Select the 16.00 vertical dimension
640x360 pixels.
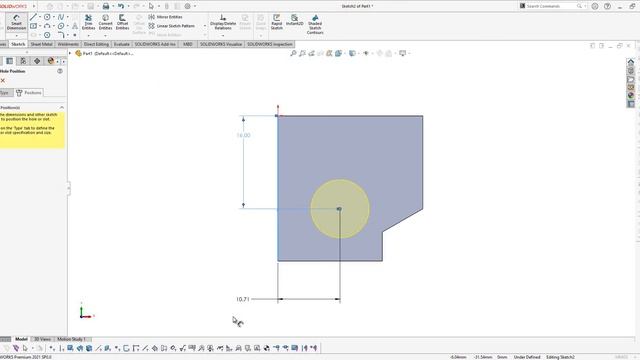[244, 135]
